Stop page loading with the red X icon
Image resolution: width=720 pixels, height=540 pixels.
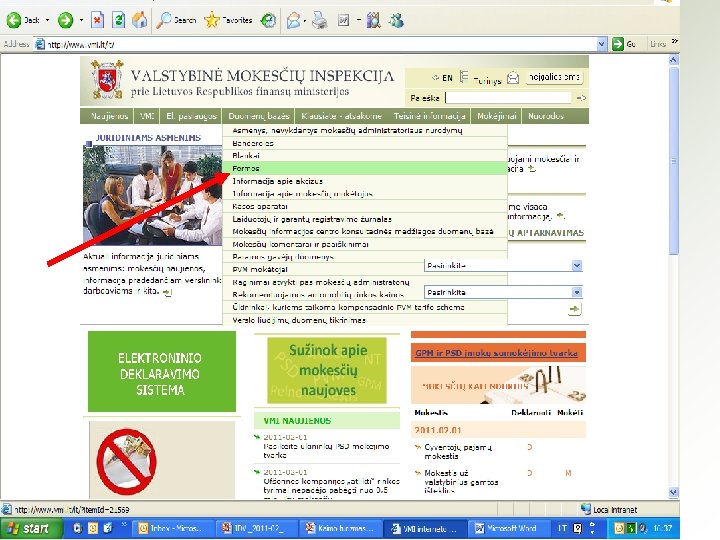[97, 20]
